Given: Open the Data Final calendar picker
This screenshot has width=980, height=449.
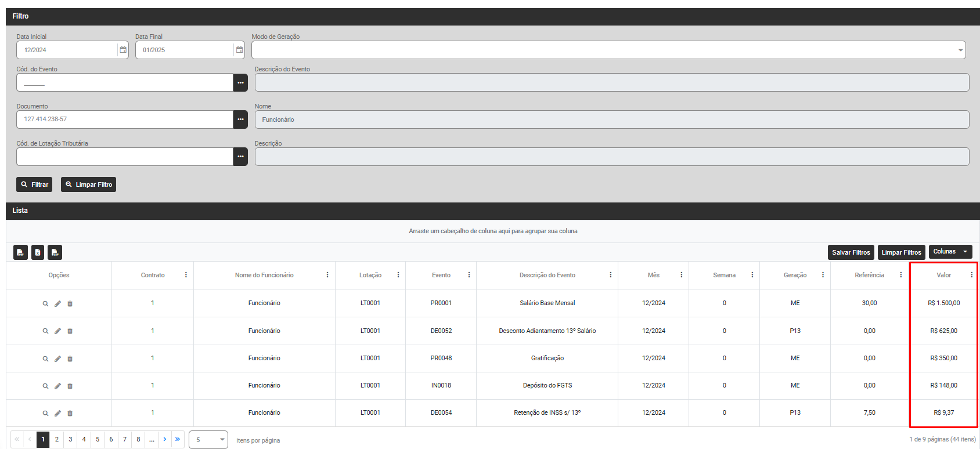Looking at the screenshot, I should 239,50.
